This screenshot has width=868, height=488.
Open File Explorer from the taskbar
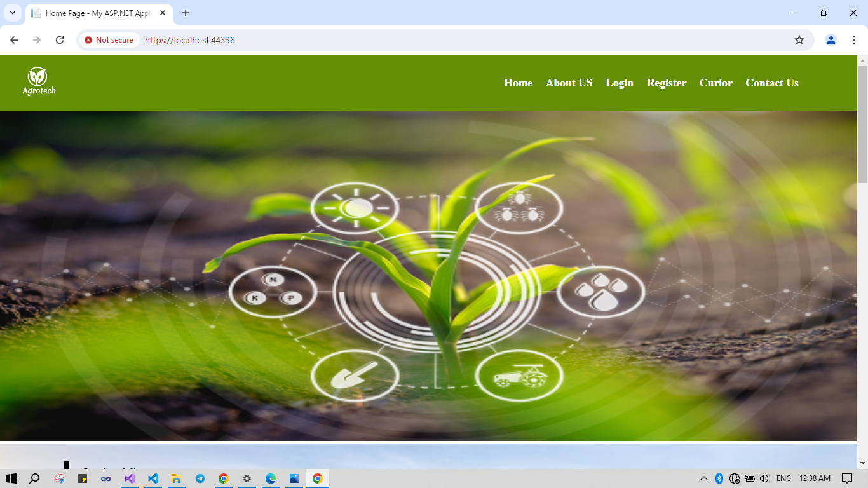pos(177,478)
